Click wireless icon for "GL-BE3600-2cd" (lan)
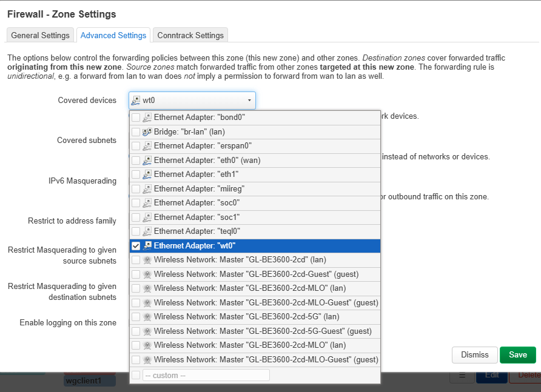This screenshot has height=392, width=541. point(147,260)
